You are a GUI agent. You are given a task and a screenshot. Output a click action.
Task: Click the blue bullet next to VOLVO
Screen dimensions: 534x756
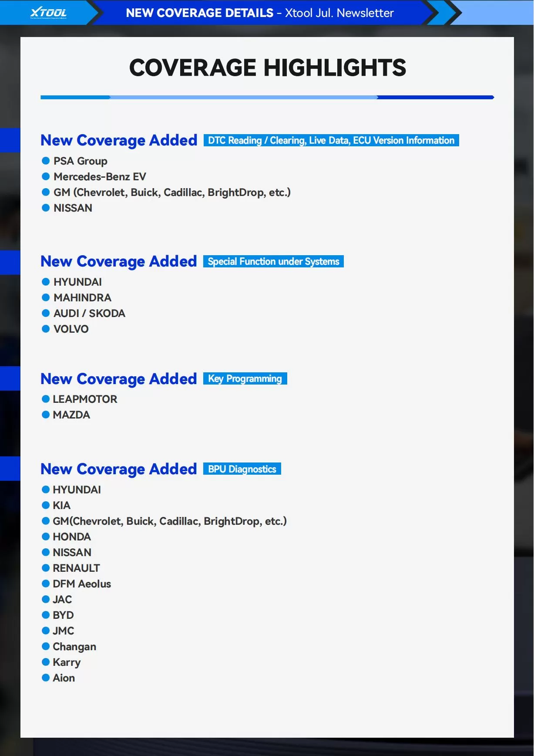click(x=46, y=329)
